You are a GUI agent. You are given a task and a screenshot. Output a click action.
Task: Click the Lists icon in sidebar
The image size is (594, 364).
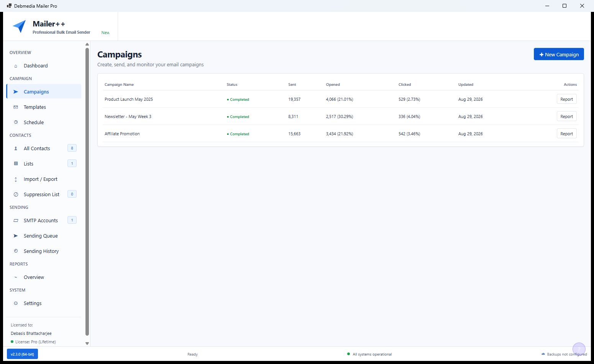(x=16, y=164)
